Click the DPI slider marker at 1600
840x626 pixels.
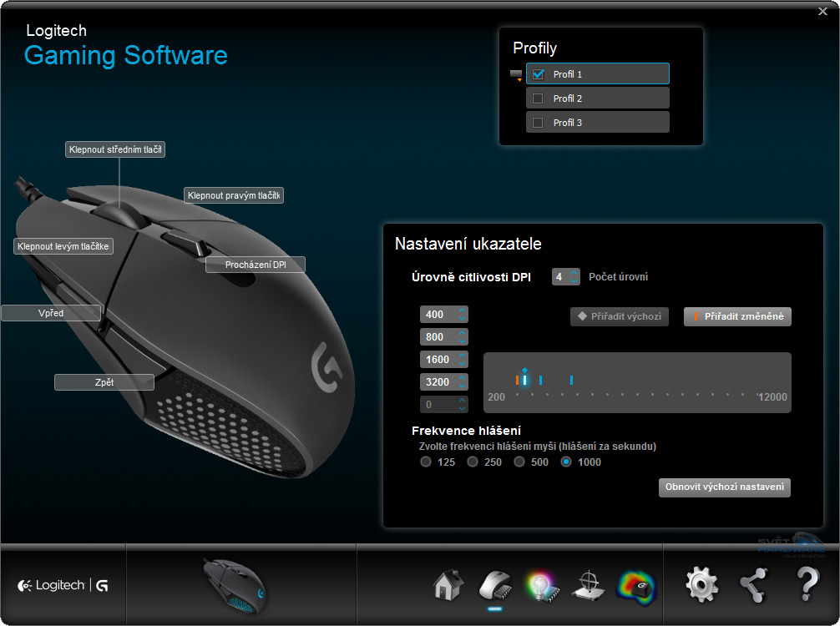[540, 380]
